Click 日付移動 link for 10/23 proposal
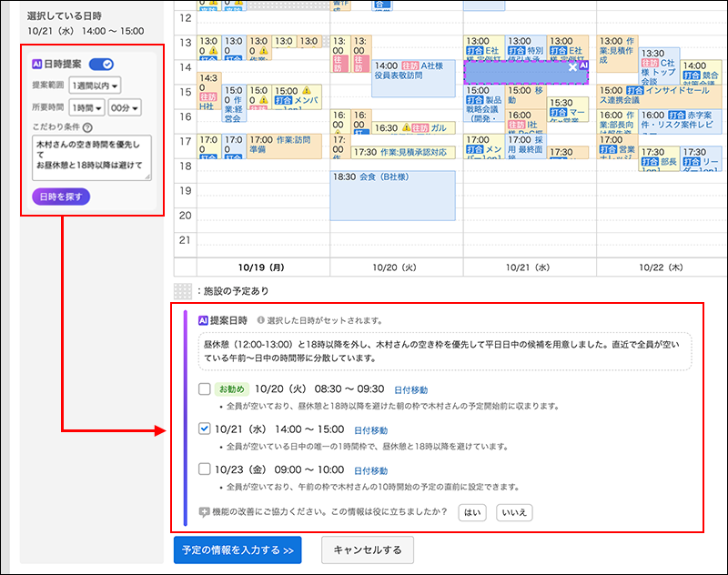Viewport: 728px width, 575px height. 370,470
